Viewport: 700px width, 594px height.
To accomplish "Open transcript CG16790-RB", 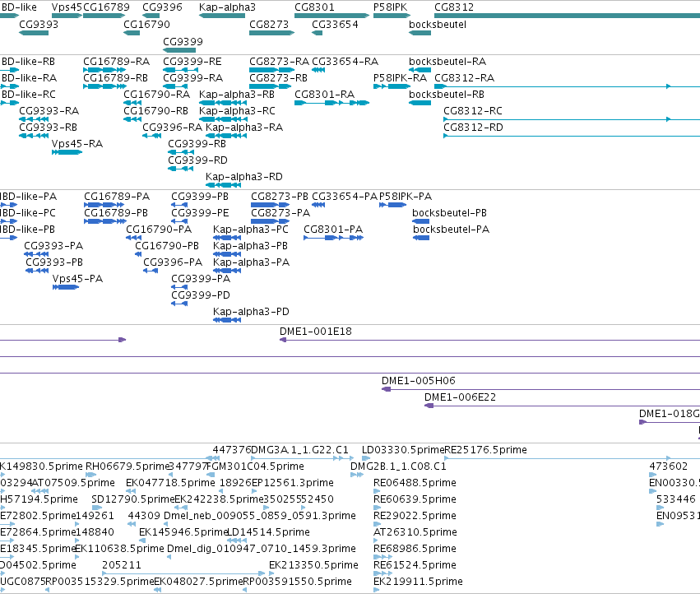I will click(x=155, y=110).
